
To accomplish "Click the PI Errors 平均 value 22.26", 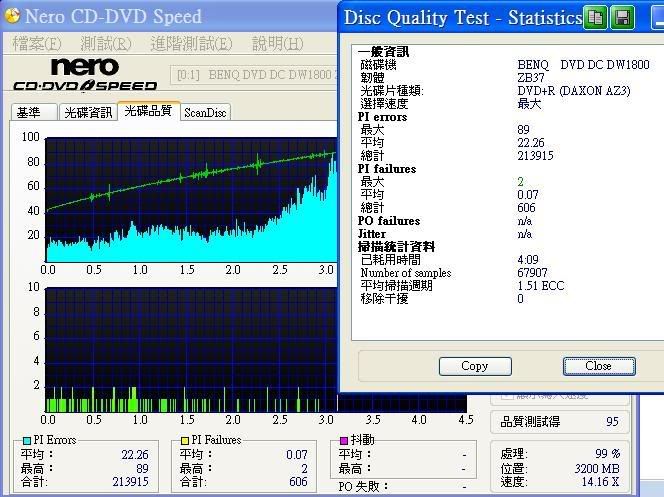I will tap(135, 455).
